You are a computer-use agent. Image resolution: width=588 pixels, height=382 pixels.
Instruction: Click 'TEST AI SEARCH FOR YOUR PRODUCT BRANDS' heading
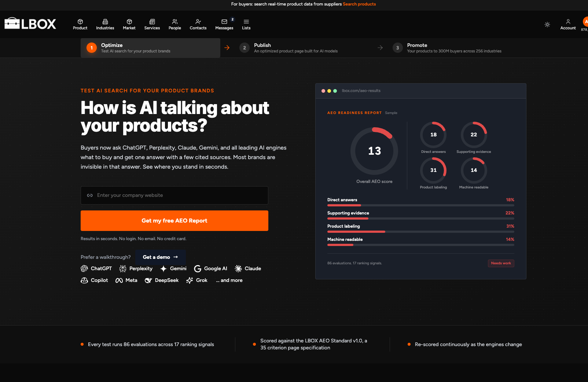point(147,91)
